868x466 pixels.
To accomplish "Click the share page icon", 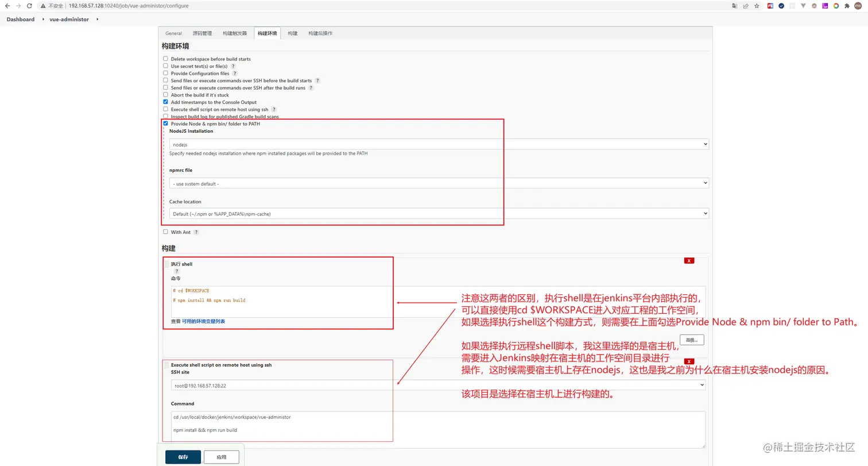I will pos(746,6).
